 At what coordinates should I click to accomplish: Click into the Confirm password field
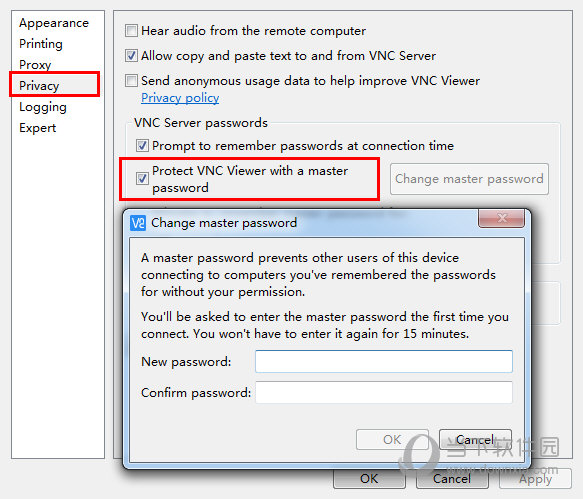(384, 393)
